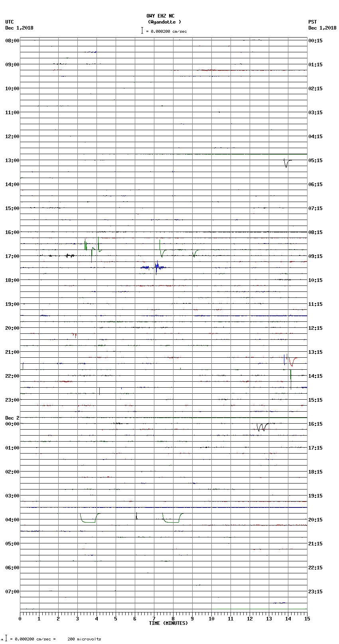Click the 'TIME (MINUTES)' axis title

click(x=168, y=623)
